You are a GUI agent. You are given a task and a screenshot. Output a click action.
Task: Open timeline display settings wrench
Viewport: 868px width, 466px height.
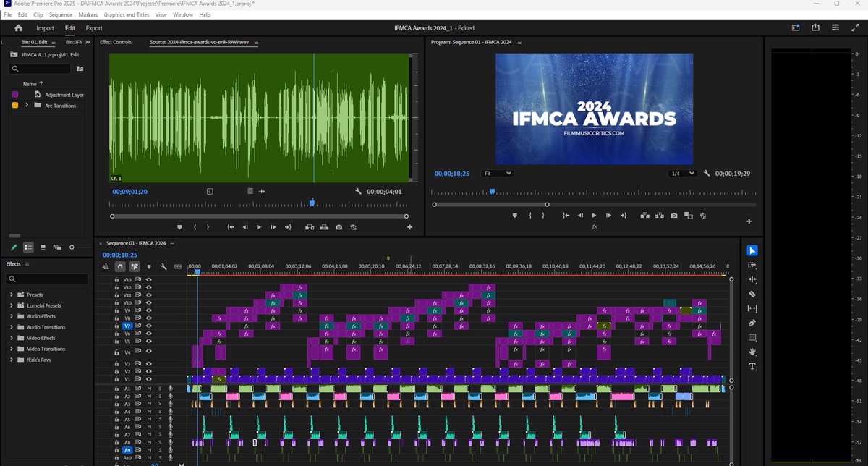(164, 266)
